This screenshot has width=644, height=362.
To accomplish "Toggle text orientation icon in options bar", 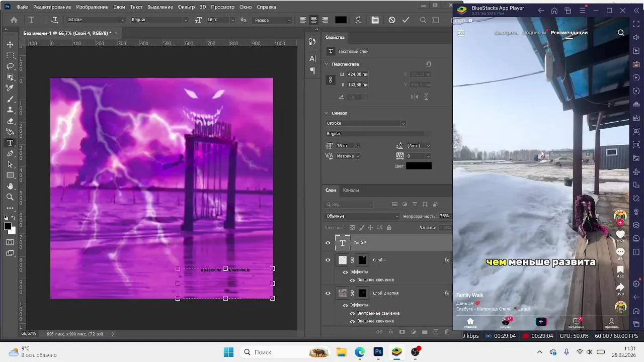I will pyautogui.click(x=54, y=20).
